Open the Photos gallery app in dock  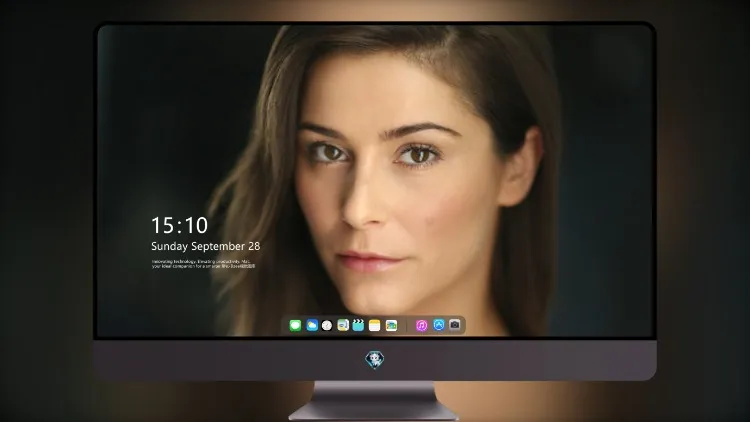pos(391,325)
